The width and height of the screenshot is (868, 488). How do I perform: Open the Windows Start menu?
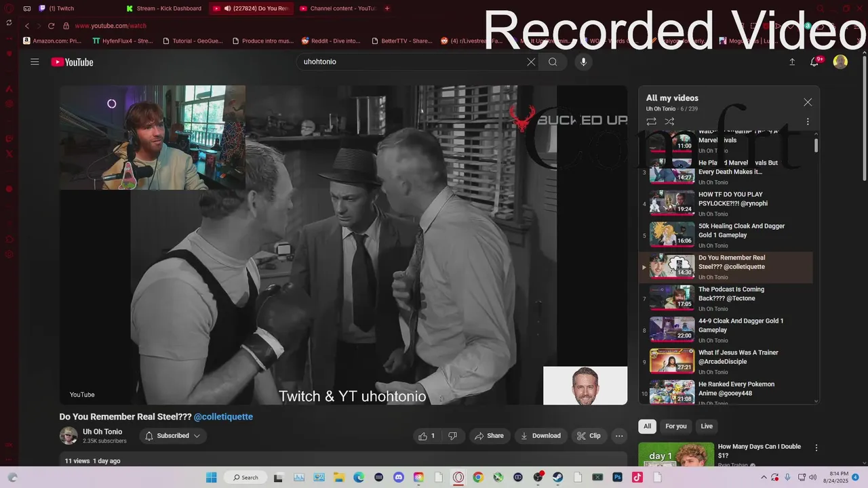click(211, 477)
